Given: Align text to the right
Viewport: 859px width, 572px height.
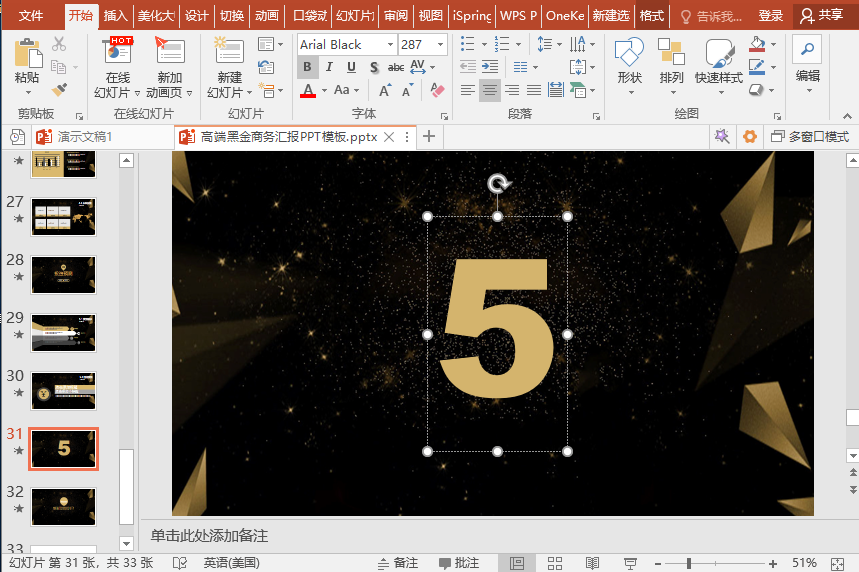Looking at the screenshot, I should pyautogui.click(x=512, y=90).
